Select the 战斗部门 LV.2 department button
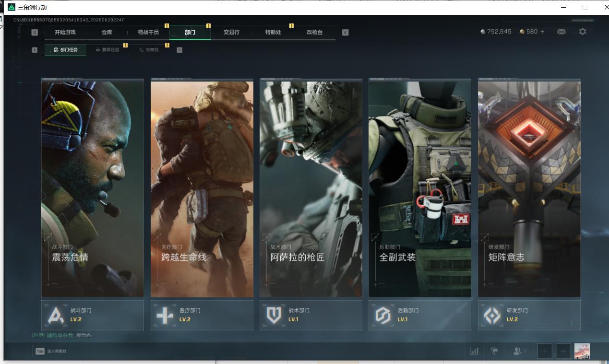The image size is (609, 364). pos(93,315)
